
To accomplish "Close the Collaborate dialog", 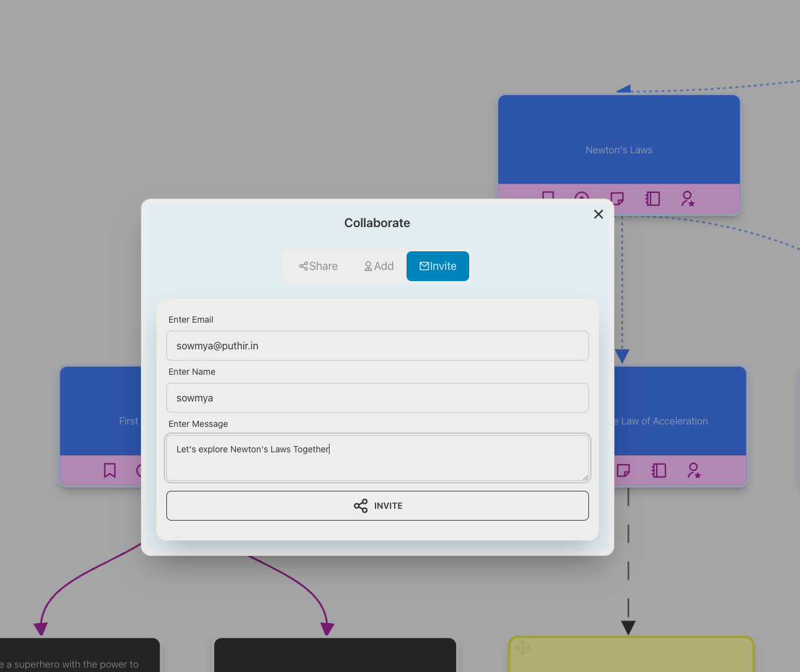I will [x=598, y=214].
